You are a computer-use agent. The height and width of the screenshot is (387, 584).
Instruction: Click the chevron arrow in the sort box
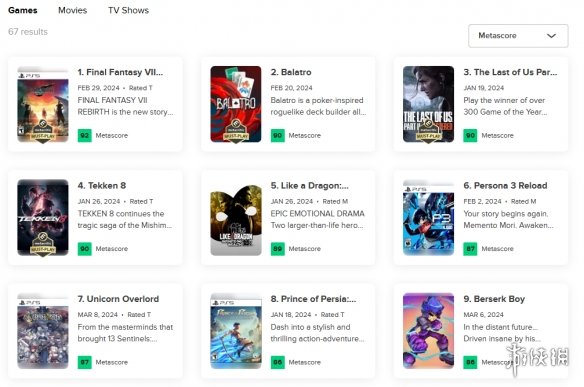(x=551, y=36)
